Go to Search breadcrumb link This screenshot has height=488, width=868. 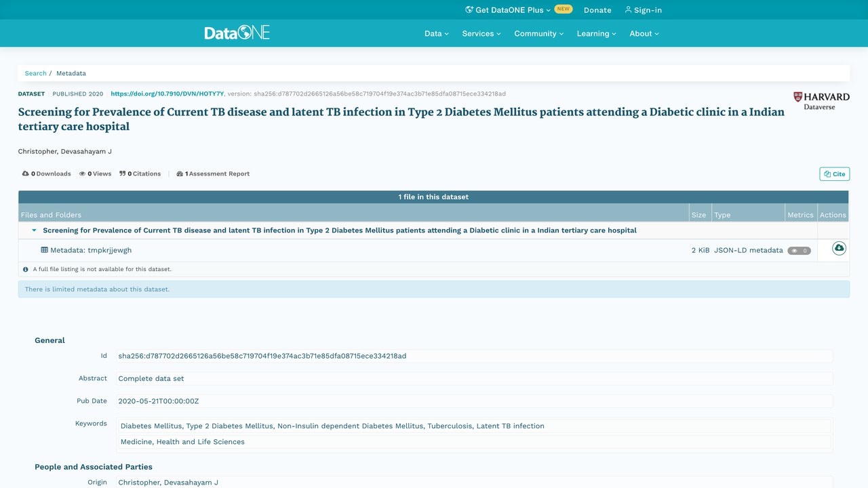(36, 73)
